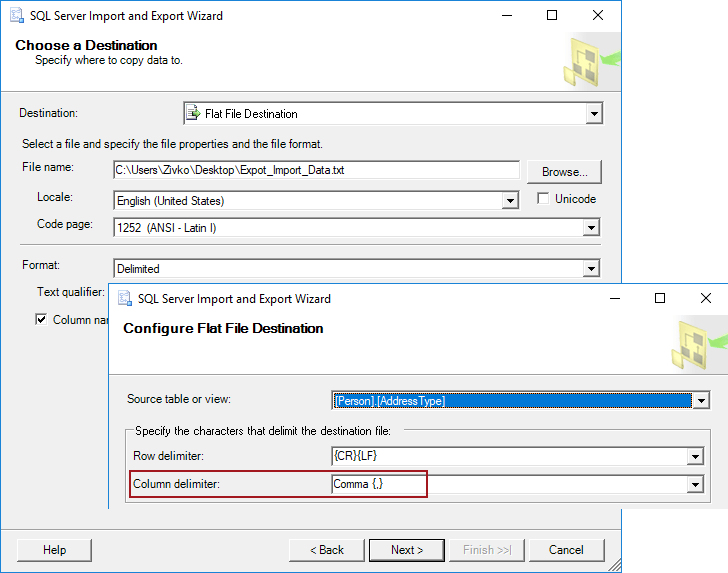The width and height of the screenshot is (728, 573).
Task: Click the wizard icon in Configure Flat File Destination title bar
Action: point(124,298)
